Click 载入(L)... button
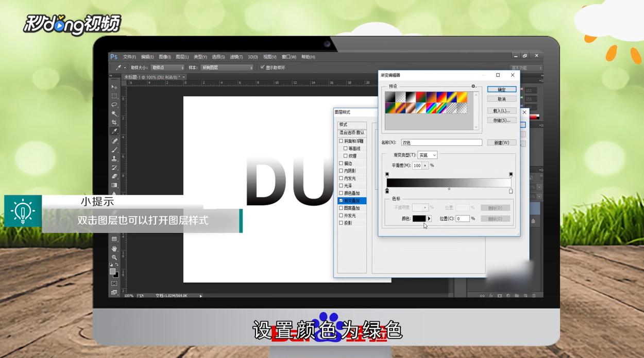This screenshot has width=644, height=358. pyautogui.click(x=502, y=110)
